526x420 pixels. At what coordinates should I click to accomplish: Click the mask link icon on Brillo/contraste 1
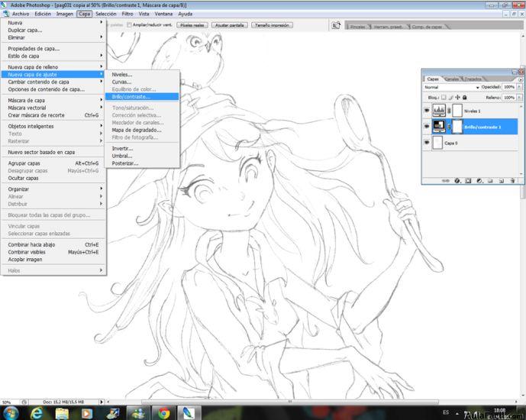(x=449, y=127)
